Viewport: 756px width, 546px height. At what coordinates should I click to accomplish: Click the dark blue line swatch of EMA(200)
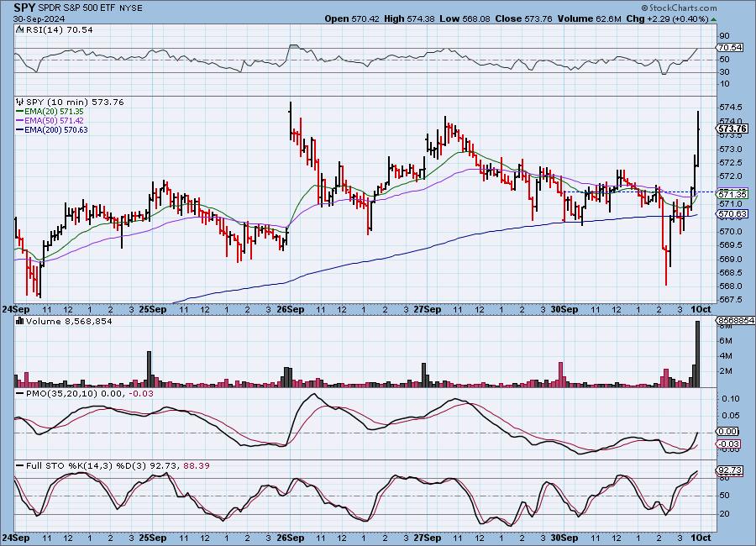[x=20, y=129]
